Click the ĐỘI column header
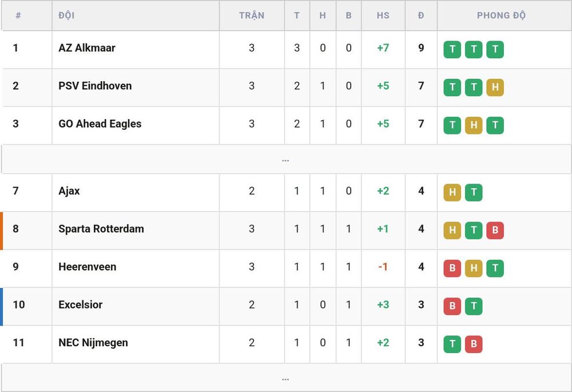572x392 pixels. coord(66,15)
